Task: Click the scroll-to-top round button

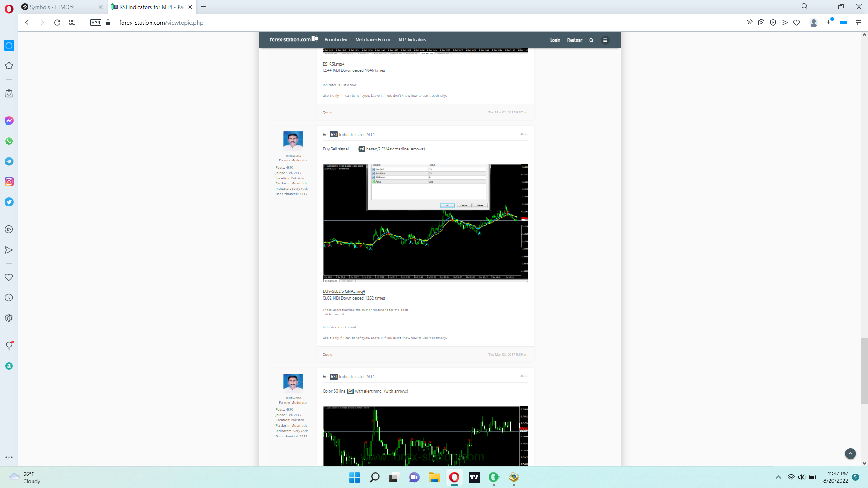Action: pyautogui.click(x=850, y=453)
